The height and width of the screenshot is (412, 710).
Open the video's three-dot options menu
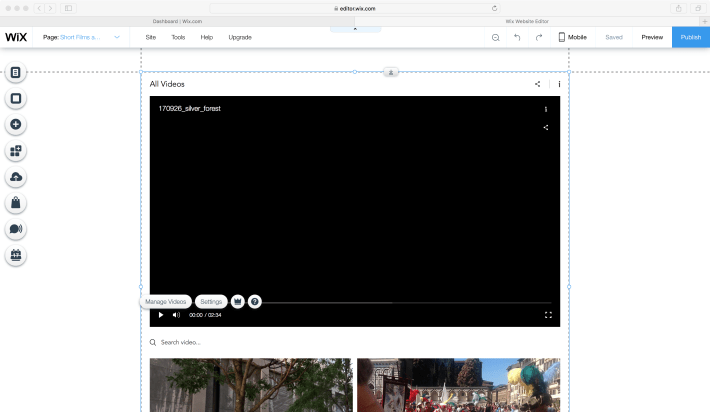[x=546, y=109]
